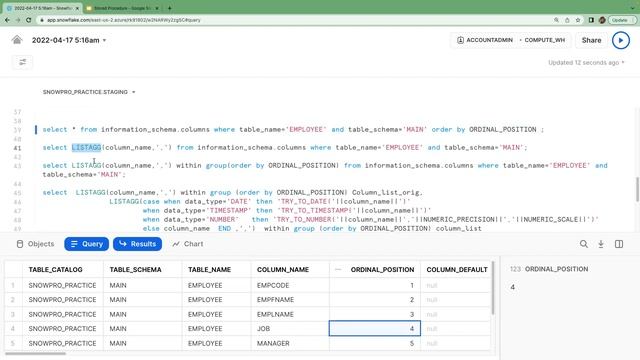640x360 pixels.
Task: Click COLUMN_DEFAULT column header
Action: (x=457, y=269)
